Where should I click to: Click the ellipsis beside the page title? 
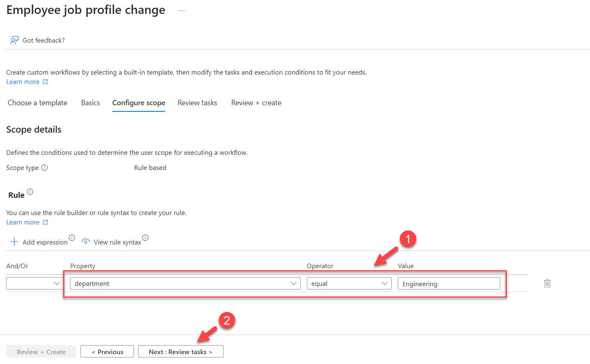pos(181,9)
